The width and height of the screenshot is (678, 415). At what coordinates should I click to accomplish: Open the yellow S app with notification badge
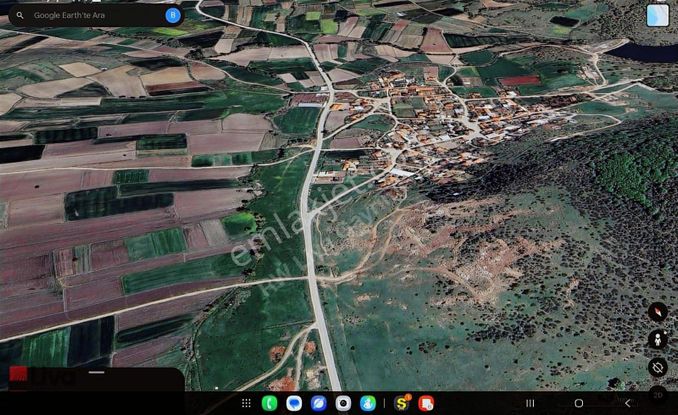click(x=402, y=403)
